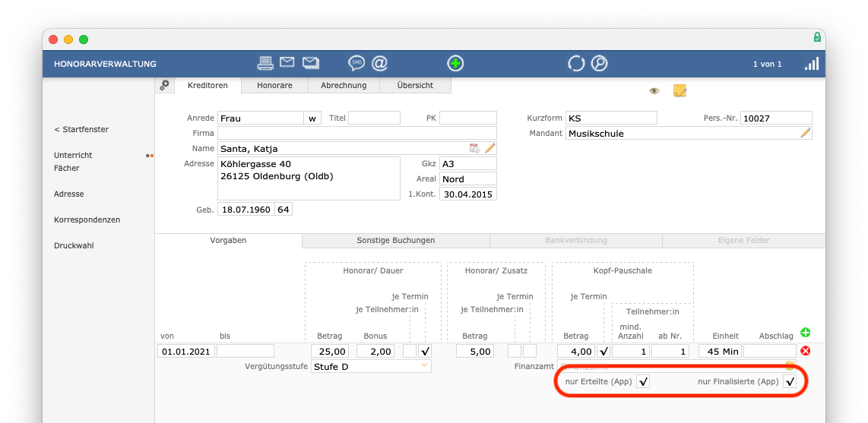This screenshot has height=423, width=868.
Task: Click the Gkz field containing A3
Action: coord(467,164)
